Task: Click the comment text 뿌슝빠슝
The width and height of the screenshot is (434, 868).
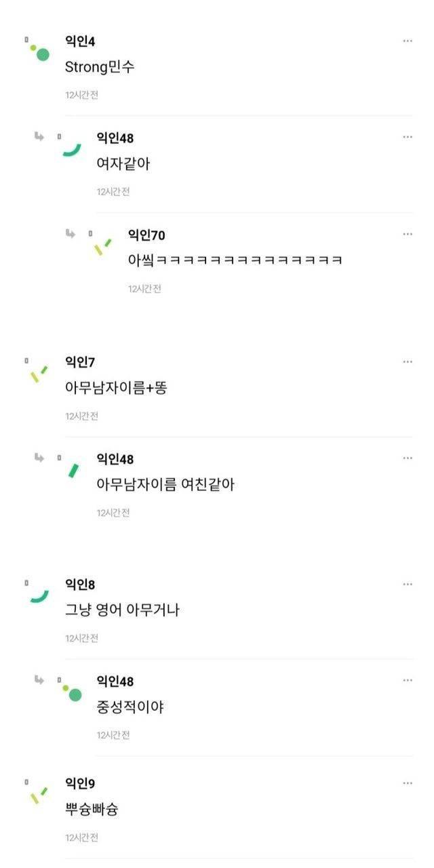Action: point(92,809)
